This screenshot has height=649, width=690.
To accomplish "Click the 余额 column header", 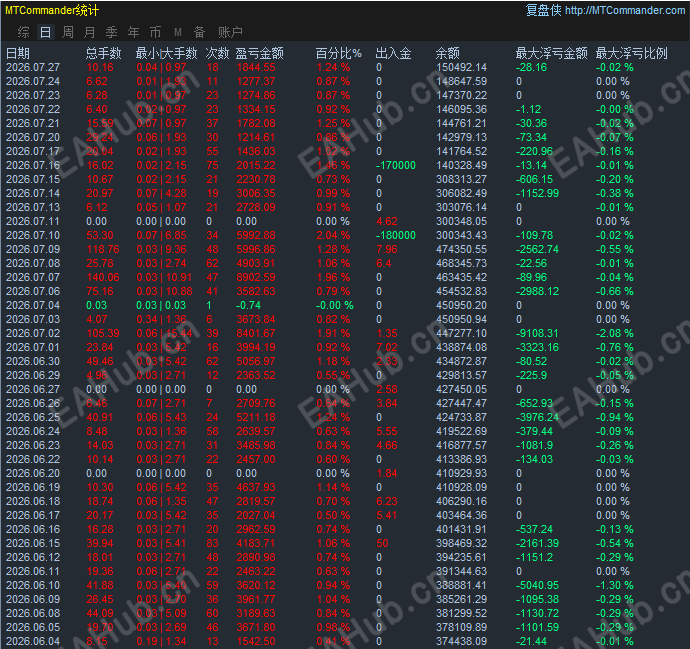I will click(x=448, y=53).
